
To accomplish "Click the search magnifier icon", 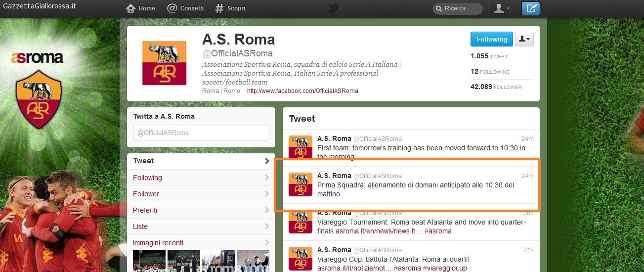I will (x=438, y=8).
